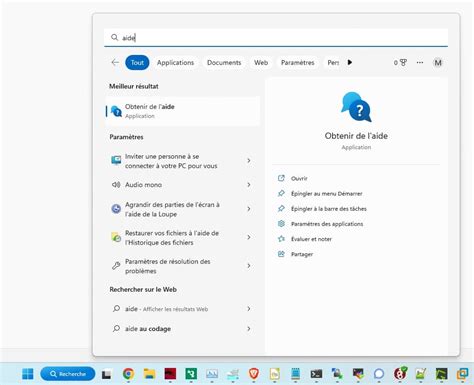Image resolution: width=474 pixels, height=385 pixels.
Task: Open best result 'Obtenir de l'aide'
Action: pyautogui.click(x=182, y=111)
